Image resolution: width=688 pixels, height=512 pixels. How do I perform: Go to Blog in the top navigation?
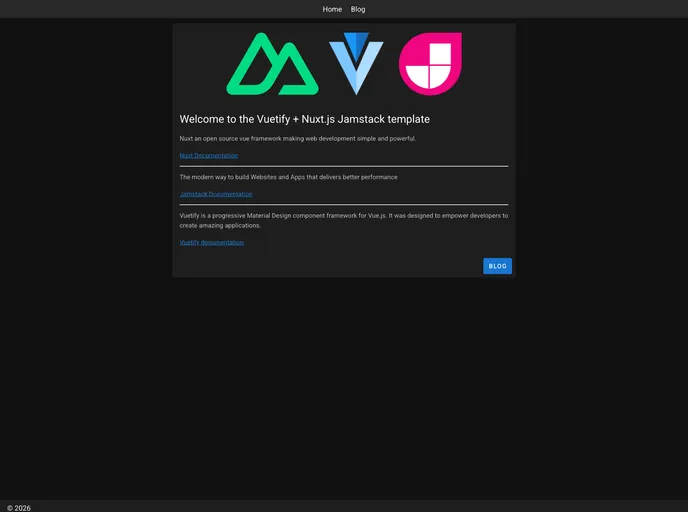pyautogui.click(x=358, y=9)
